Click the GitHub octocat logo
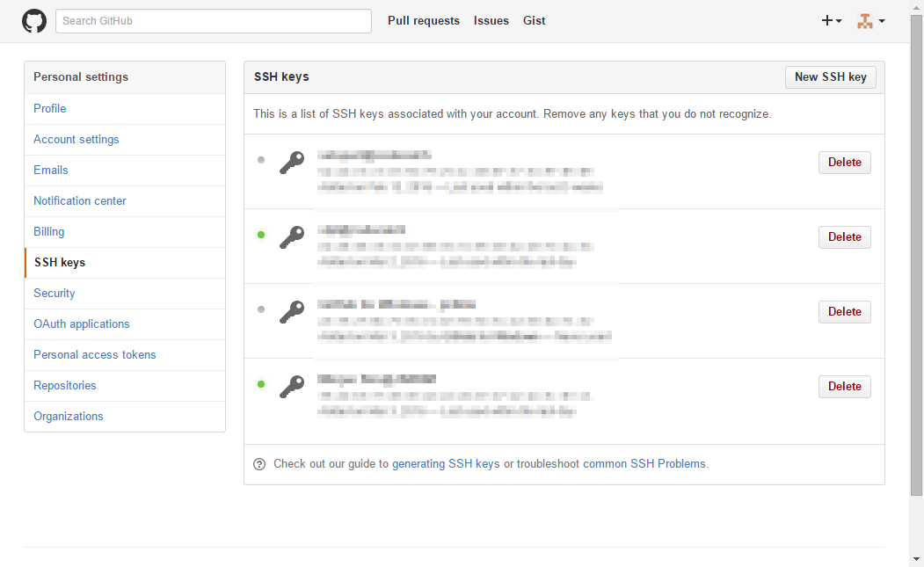The image size is (924, 567). [33, 19]
